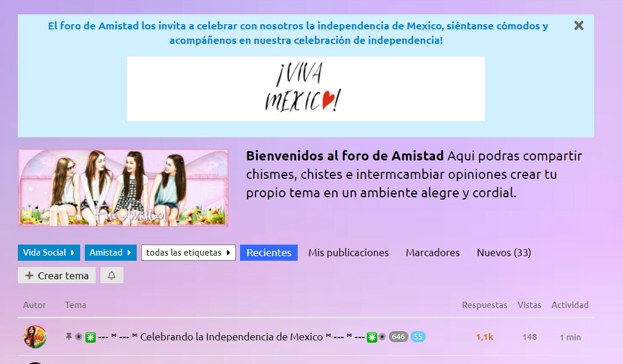The height and width of the screenshot is (364, 623).
Task: Click the 55 new posts badge
Action: [x=418, y=336]
